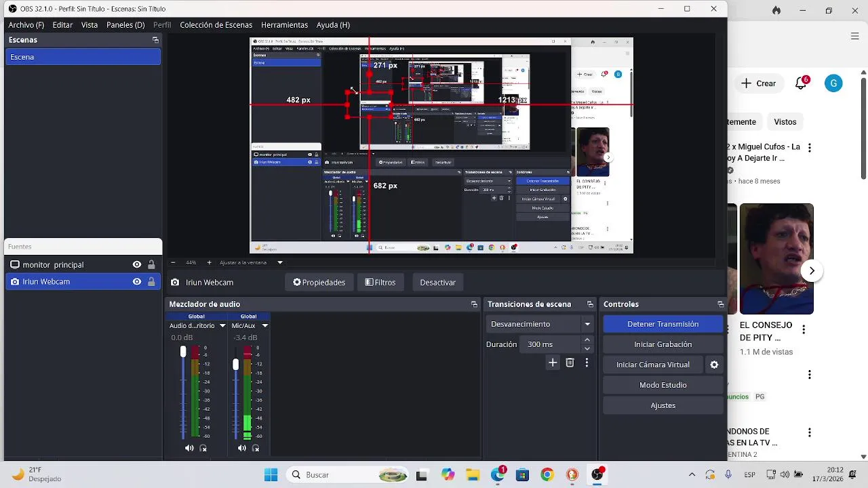Open Filtros for selected source

pos(380,282)
